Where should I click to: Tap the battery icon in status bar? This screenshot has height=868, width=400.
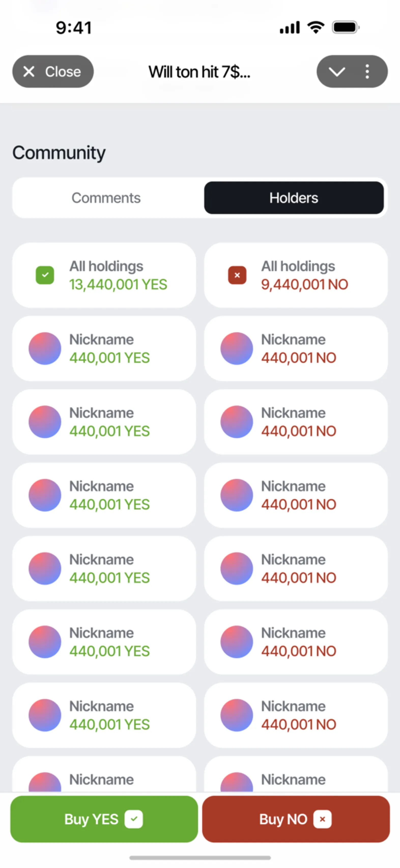click(x=346, y=27)
